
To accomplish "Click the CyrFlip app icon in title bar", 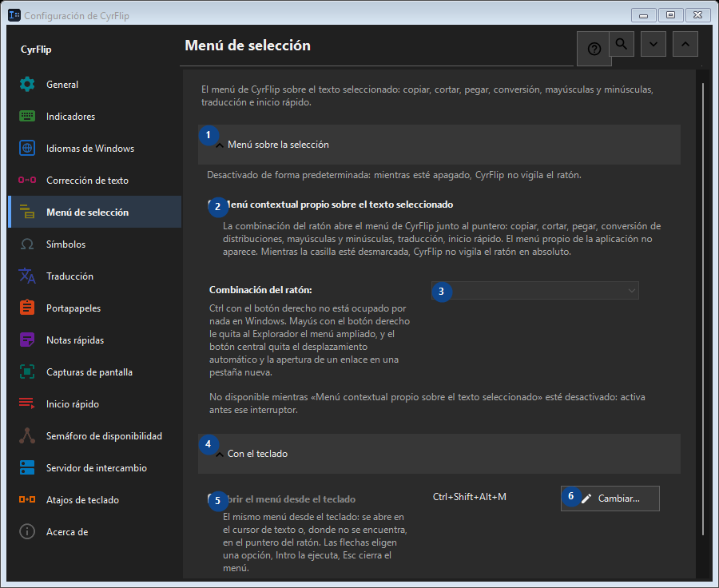I will 14,15.
